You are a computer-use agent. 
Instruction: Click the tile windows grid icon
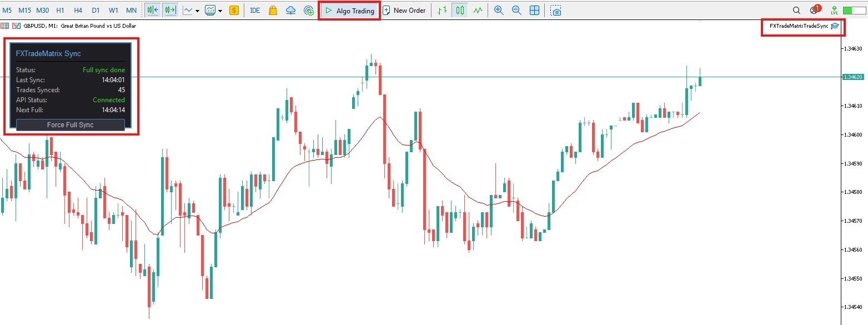(x=534, y=11)
